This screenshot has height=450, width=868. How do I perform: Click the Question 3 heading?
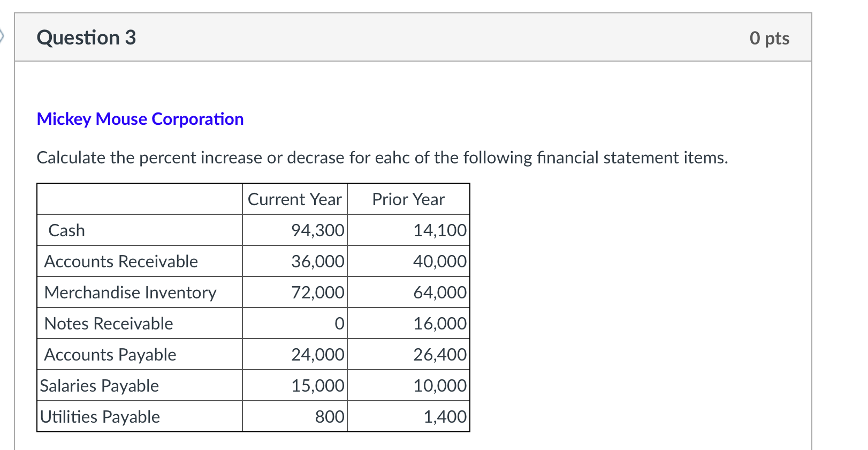click(x=86, y=37)
